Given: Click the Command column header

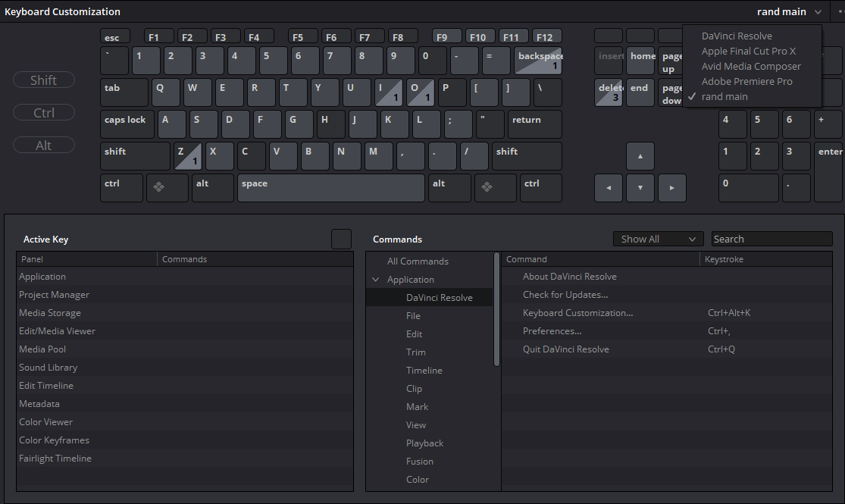Looking at the screenshot, I should point(601,259).
